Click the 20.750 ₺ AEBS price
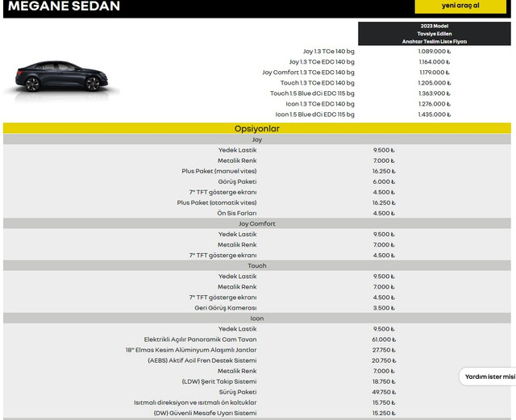Screen dimensions: 516x420 coord(384,360)
